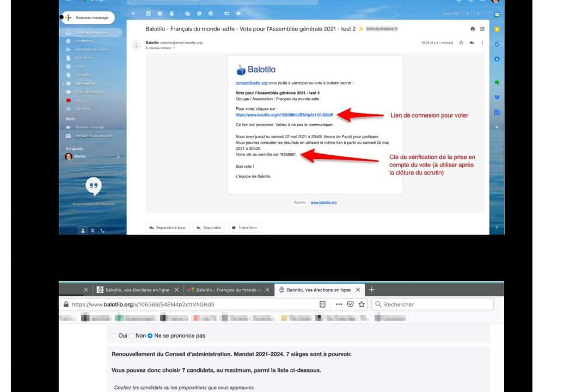
Task: Open the balotilo.org voting link in the email
Action: coord(284,115)
